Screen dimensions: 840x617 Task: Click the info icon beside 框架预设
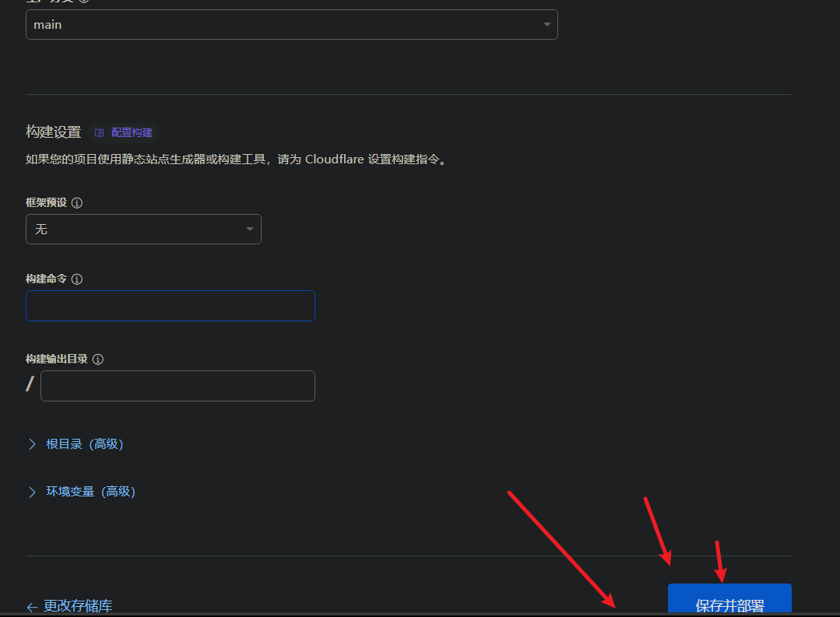click(x=77, y=202)
